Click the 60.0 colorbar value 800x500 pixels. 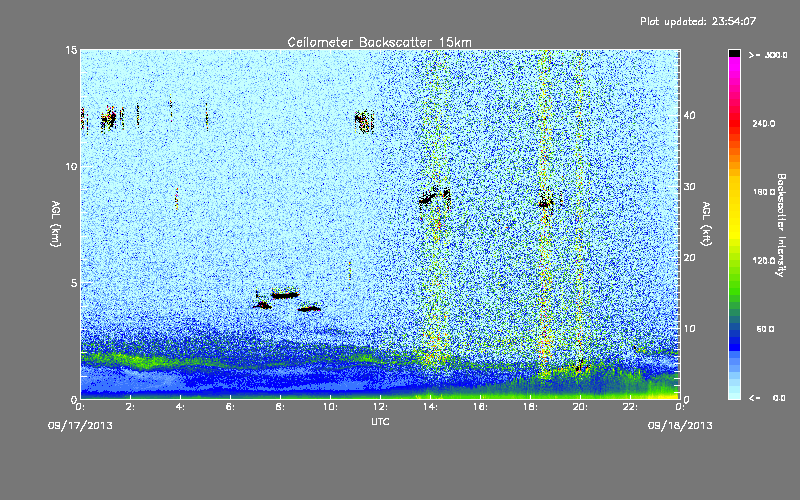765,329
